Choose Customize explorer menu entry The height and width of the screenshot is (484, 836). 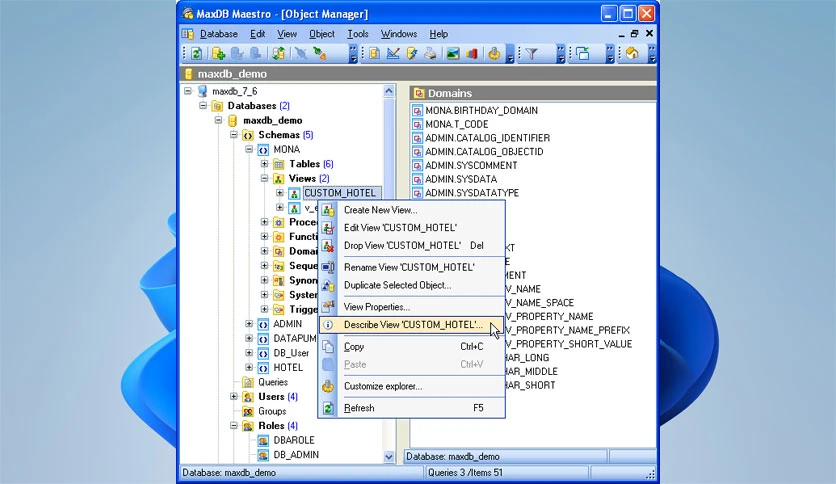(412, 386)
